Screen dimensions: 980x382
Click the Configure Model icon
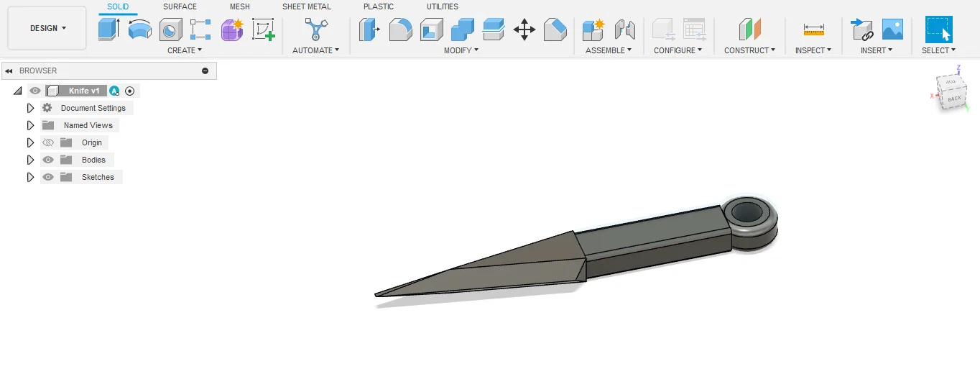click(x=662, y=29)
